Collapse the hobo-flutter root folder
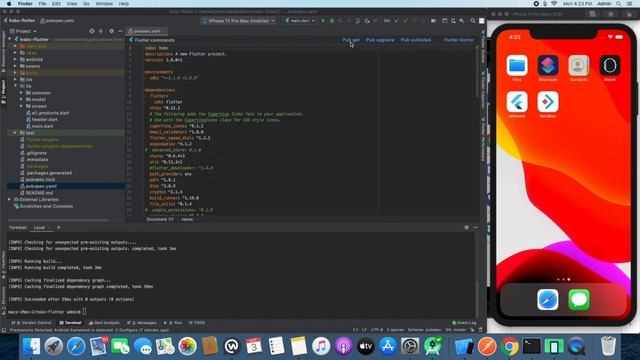 point(10,39)
